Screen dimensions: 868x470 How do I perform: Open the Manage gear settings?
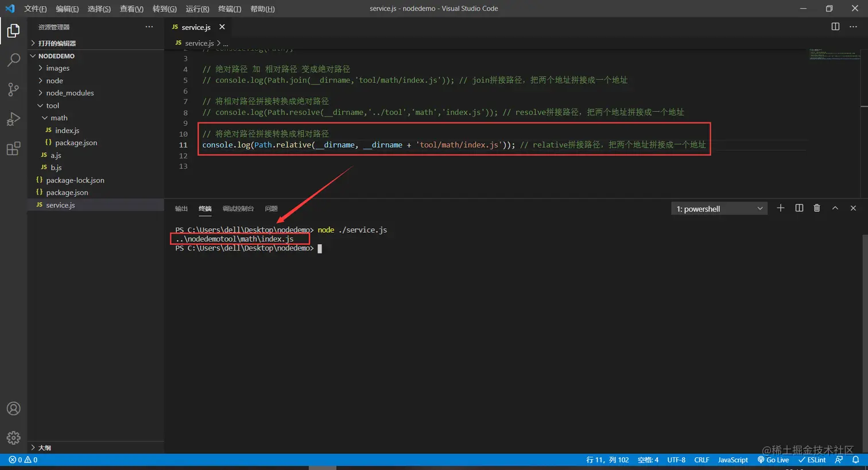point(13,438)
